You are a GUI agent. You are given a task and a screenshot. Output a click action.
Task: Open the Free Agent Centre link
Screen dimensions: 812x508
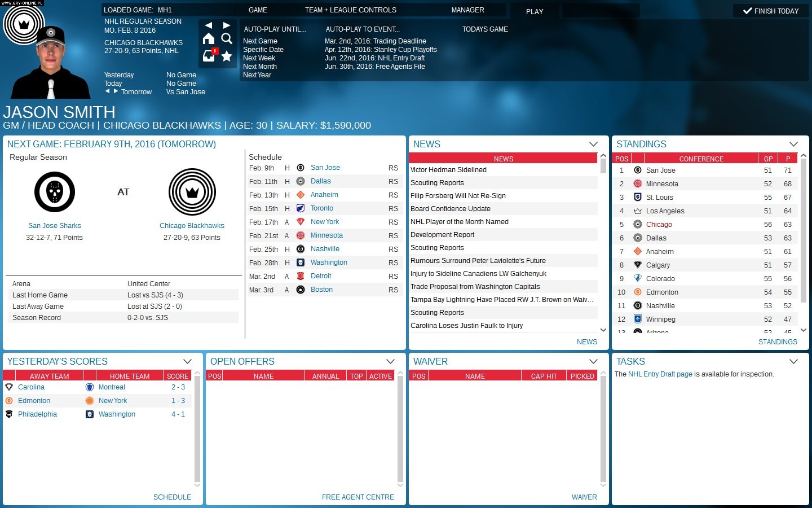point(358,497)
